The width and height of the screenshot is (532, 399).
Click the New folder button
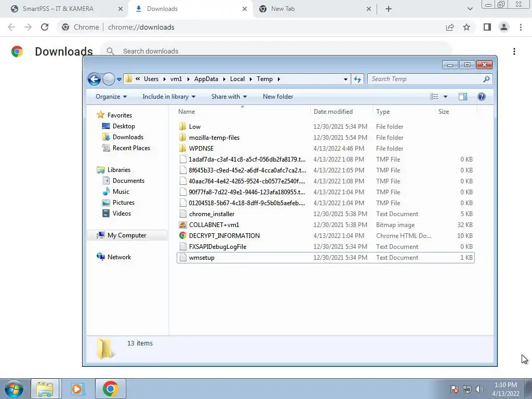[x=278, y=97]
